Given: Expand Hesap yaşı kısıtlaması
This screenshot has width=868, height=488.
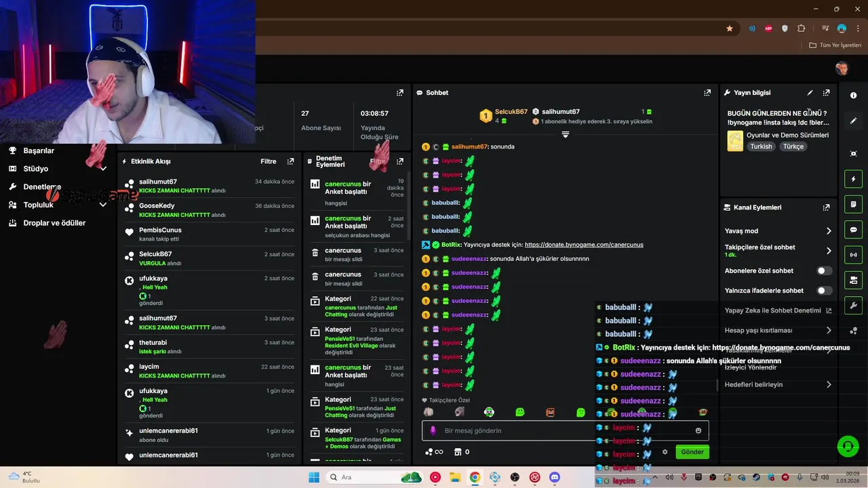Looking at the screenshot, I should tap(829, 331).
